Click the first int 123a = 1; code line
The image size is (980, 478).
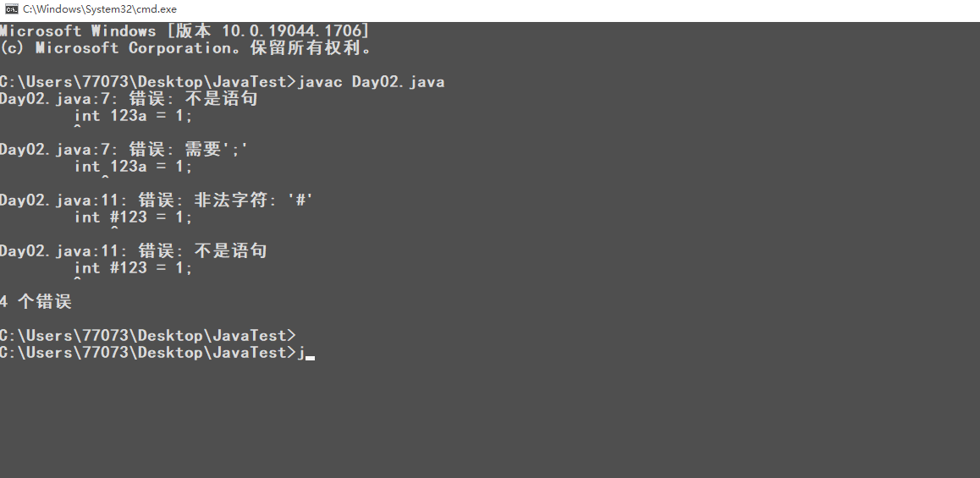coord(134,116)
